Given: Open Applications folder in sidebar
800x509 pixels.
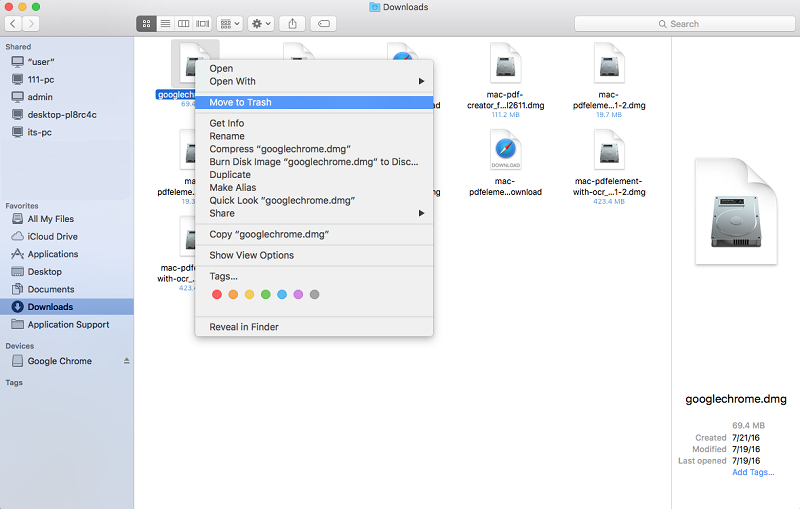Looking at the screenshot, I should coord(66,254).
